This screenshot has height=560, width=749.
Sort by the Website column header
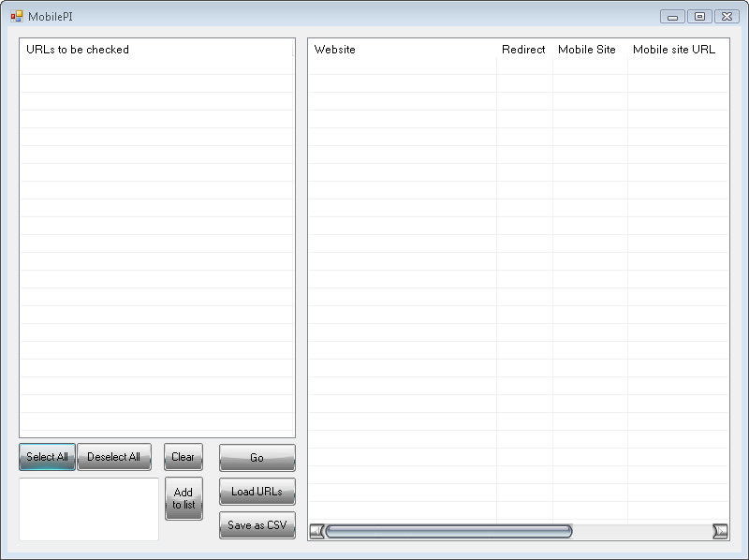click(403, 50)
